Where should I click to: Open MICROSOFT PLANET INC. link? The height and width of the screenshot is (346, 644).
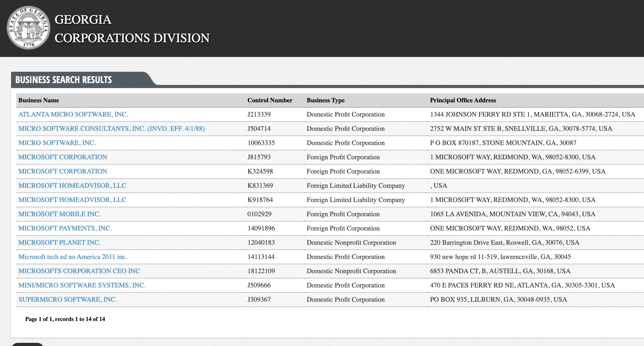60,243
